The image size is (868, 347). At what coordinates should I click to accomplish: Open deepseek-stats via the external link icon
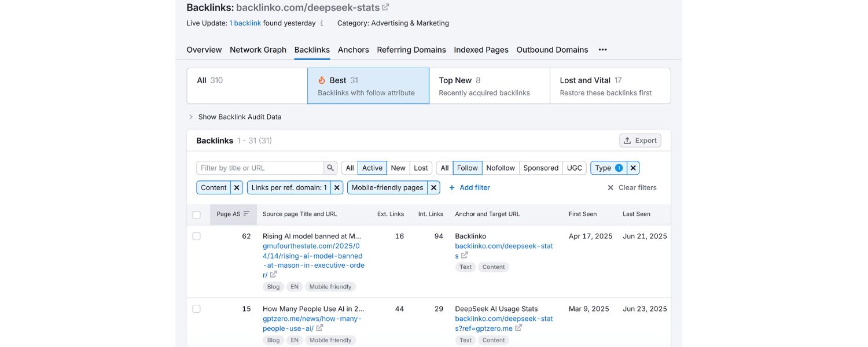pos(385,7)
